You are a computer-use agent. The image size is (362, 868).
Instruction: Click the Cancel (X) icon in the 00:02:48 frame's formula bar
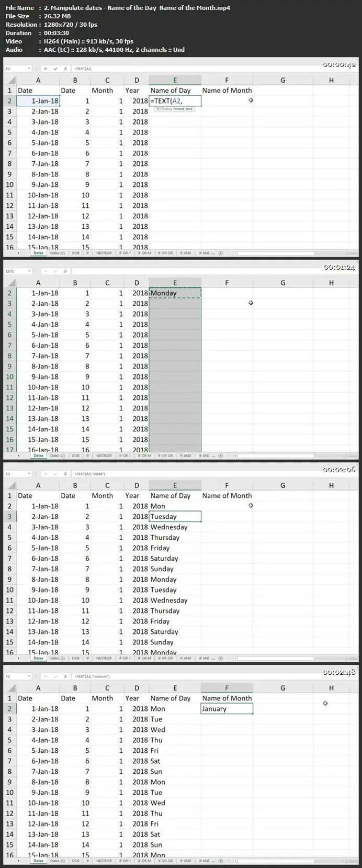46,676
